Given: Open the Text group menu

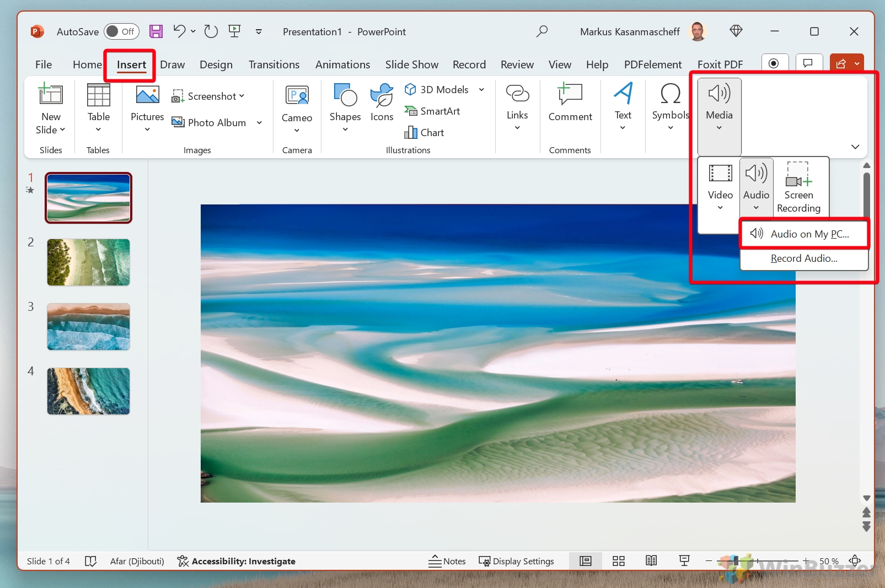Looking at the screenshot, I should pyautogui.click(x=623, y=107).
